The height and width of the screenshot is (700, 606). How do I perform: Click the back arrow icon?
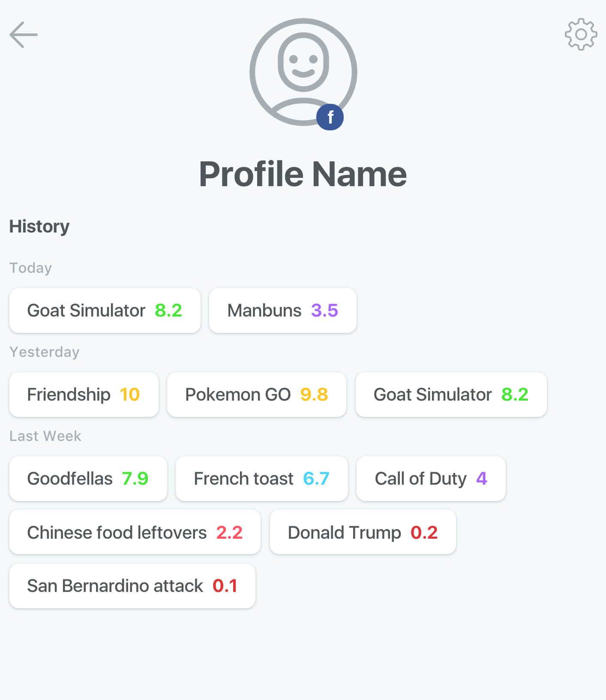[x=24, y=35]
